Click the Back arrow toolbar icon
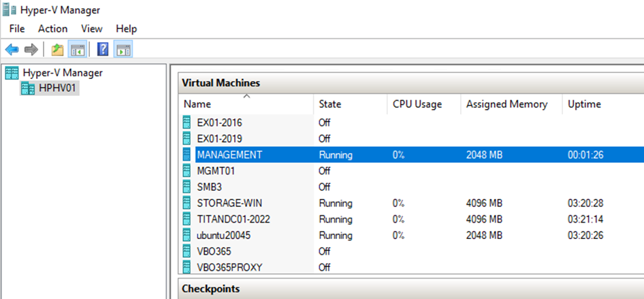The image size is (644, 299). 12,50
